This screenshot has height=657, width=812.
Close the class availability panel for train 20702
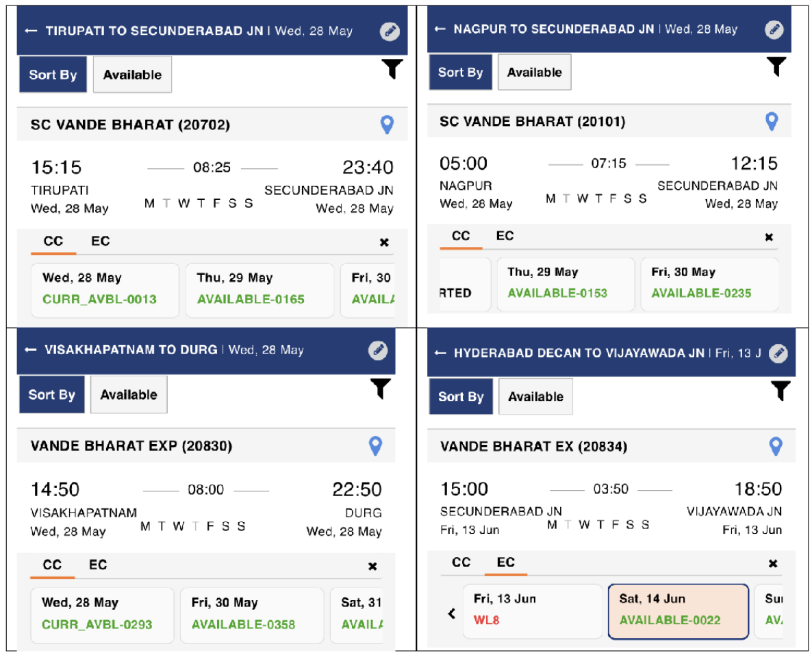(x=384, y=242)
